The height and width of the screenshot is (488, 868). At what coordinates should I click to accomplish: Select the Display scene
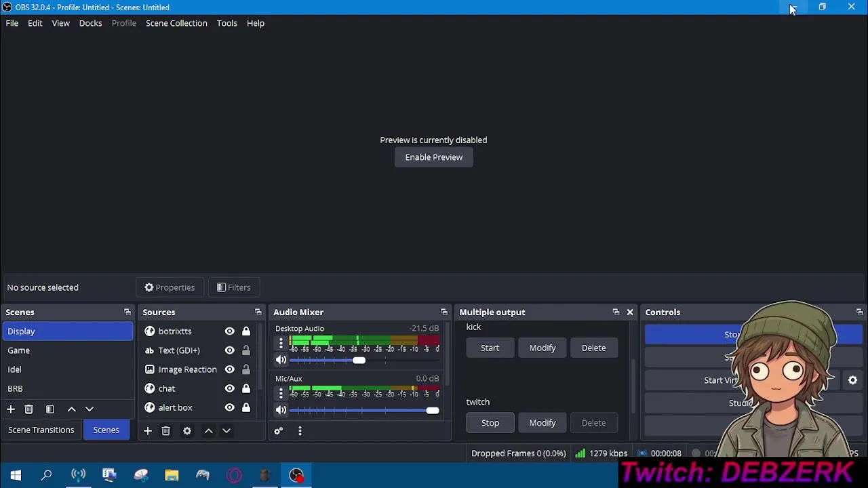pyautogui.click(x=68, y=331)
